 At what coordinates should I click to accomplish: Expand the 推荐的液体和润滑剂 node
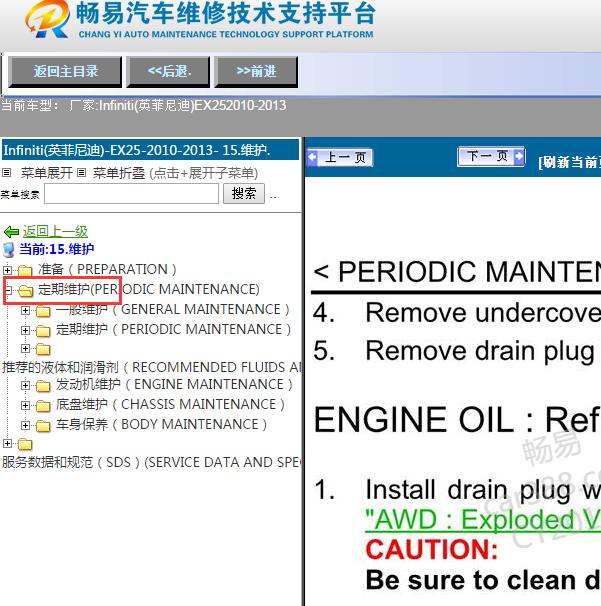(25, 349)
